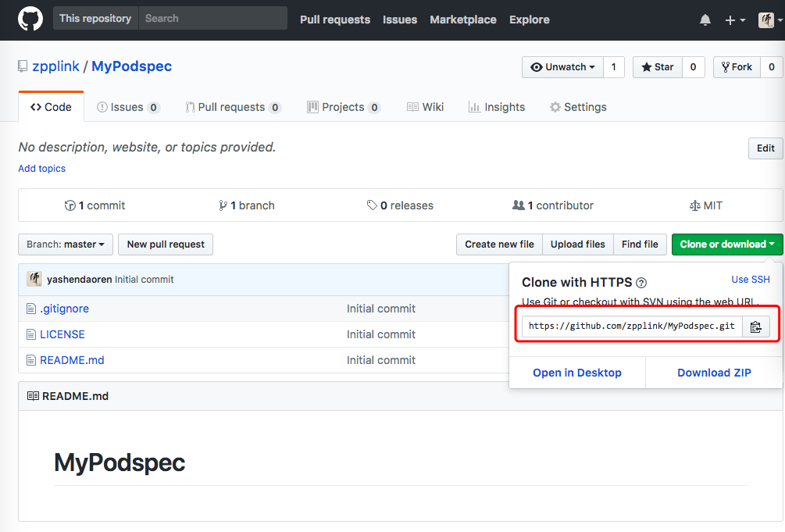Click yashendaoren's commit avatar

coord(34,280)
